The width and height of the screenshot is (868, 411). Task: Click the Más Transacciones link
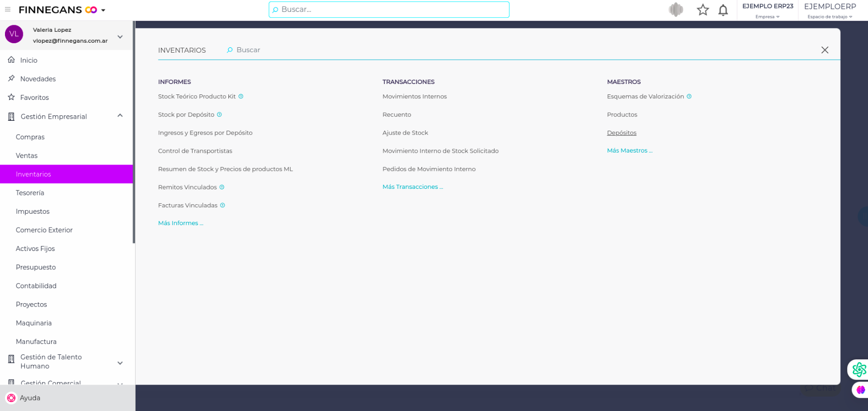pyautogui.click(x=413, y=187)
